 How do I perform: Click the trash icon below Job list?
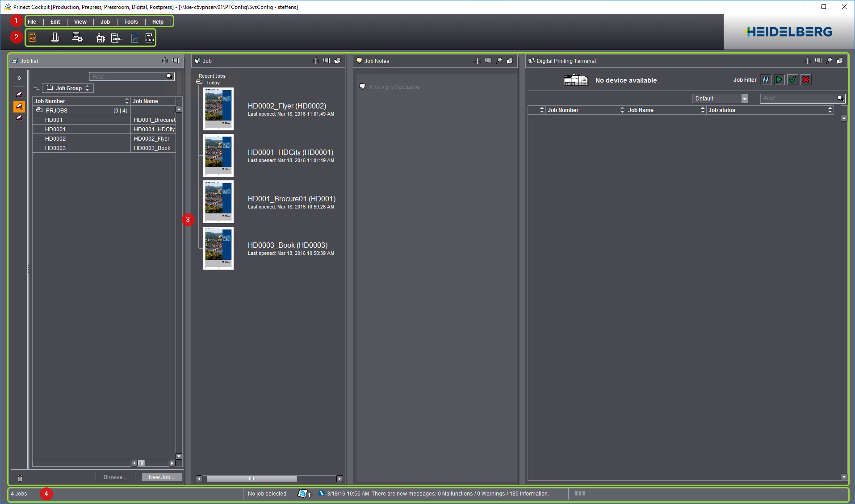pos(20,478)
